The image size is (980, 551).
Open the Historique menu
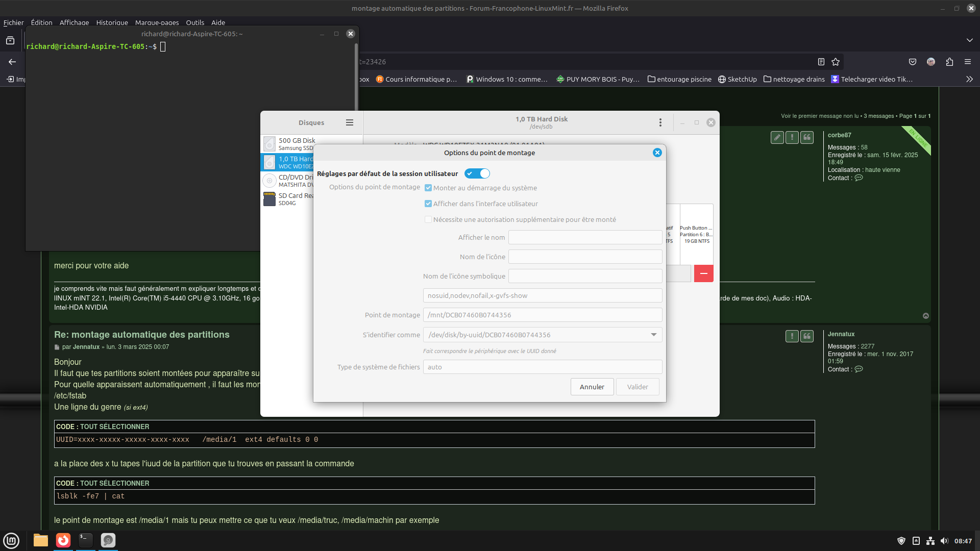tap(112, 22)
